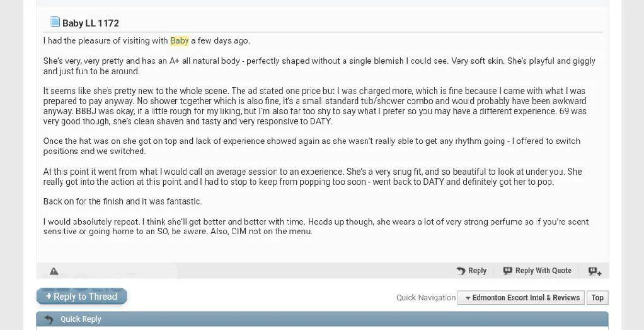Click the Reply With Quote text link
Screen dimensions: 644x330
pyautogui.click(x=543, y=271)
